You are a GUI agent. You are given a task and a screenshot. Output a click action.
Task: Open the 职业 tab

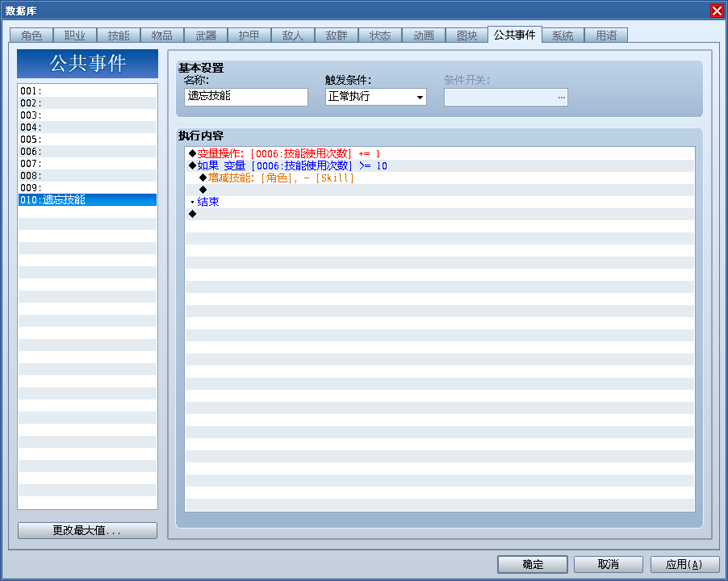pos(75,36)
